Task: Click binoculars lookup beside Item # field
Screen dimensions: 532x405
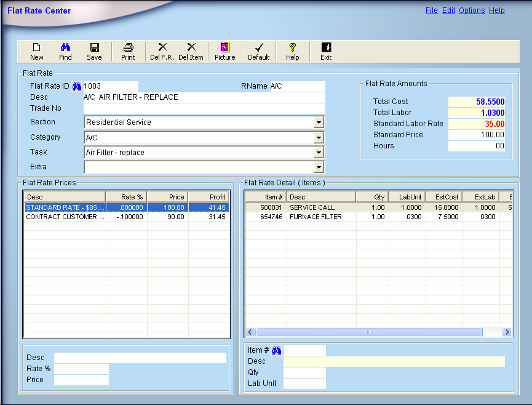Action: point(277,350)
